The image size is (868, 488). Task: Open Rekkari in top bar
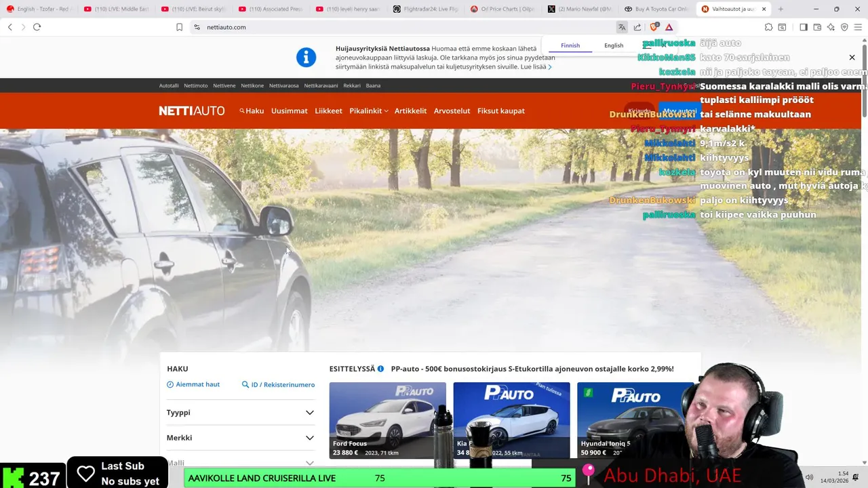[x=352, y=85]
